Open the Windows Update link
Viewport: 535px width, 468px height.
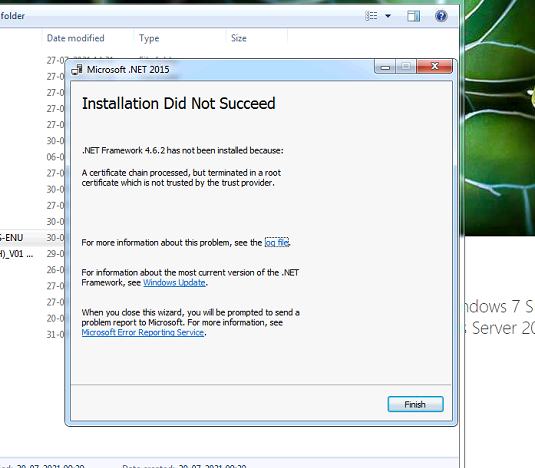[174, 283]
